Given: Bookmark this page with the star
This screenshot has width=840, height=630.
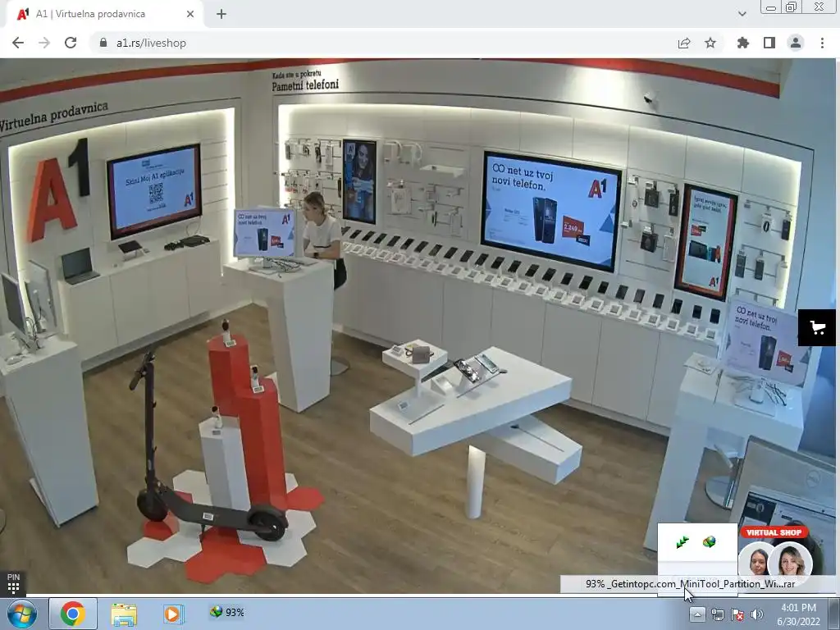Looking at the screenshot, I should click(710, 43).
